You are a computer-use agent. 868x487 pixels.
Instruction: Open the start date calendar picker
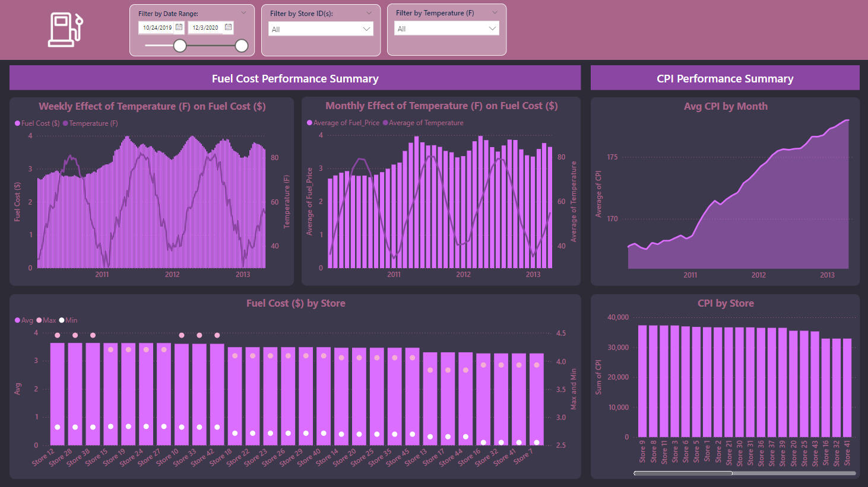(x=179, y=27)
